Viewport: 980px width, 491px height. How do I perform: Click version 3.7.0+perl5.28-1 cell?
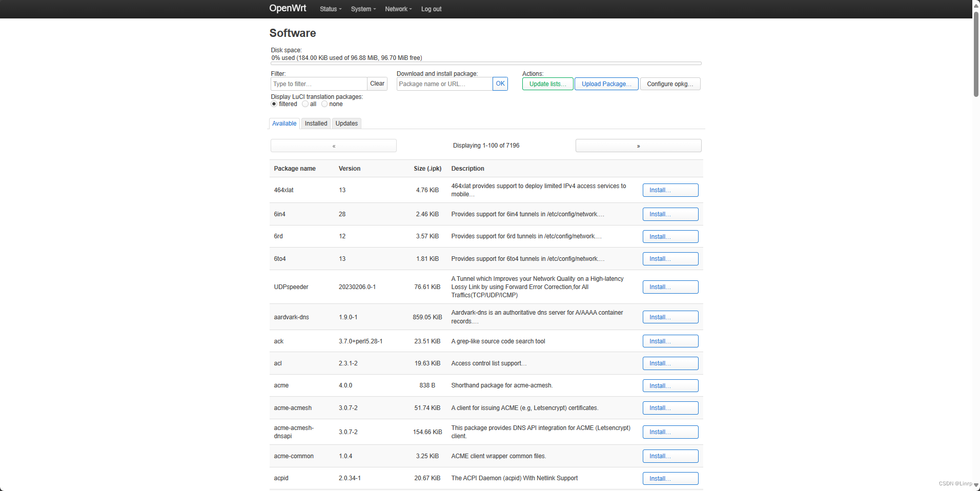[361, 341]
